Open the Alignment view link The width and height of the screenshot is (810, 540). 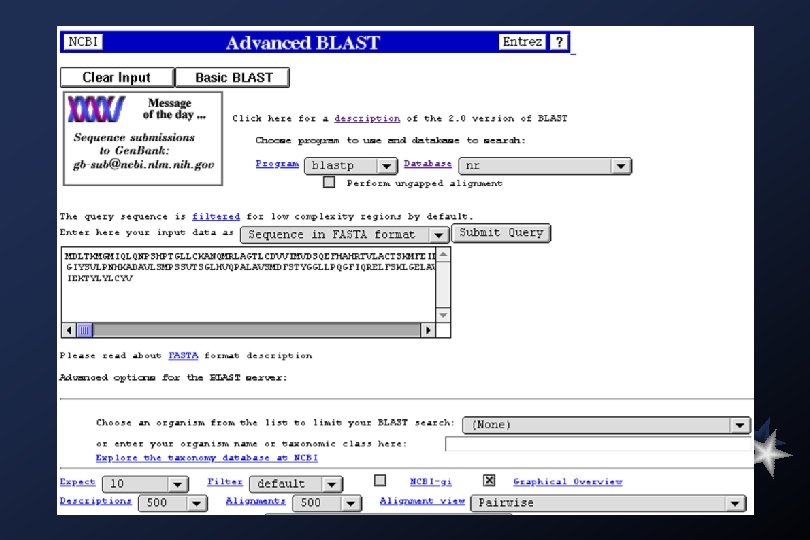tap(422, 501)
